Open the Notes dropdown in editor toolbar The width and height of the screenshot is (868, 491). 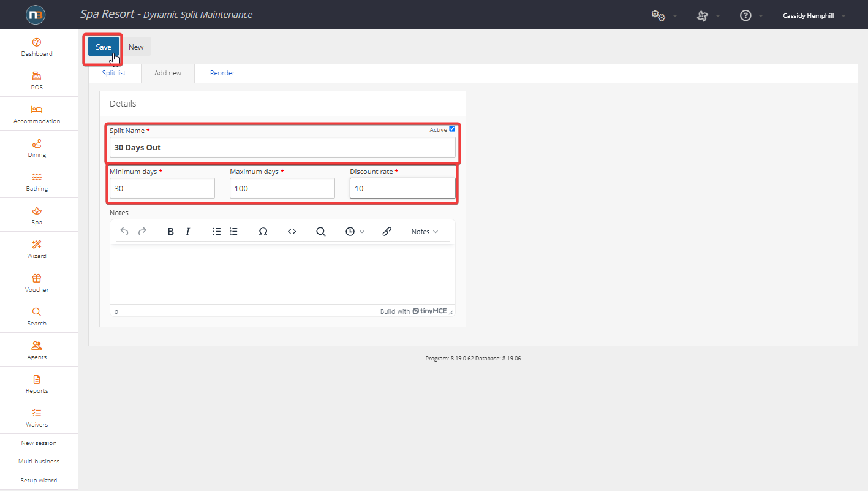click(425, 232)
